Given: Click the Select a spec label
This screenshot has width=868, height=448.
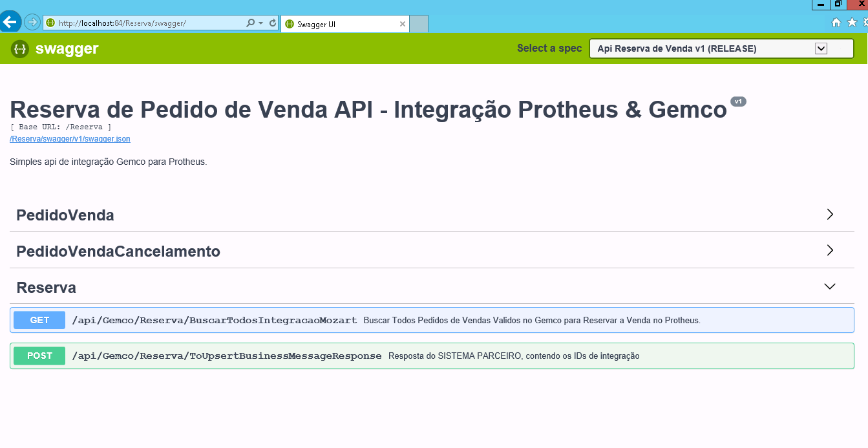Looking at the screenshot, I should click(549, 48).
